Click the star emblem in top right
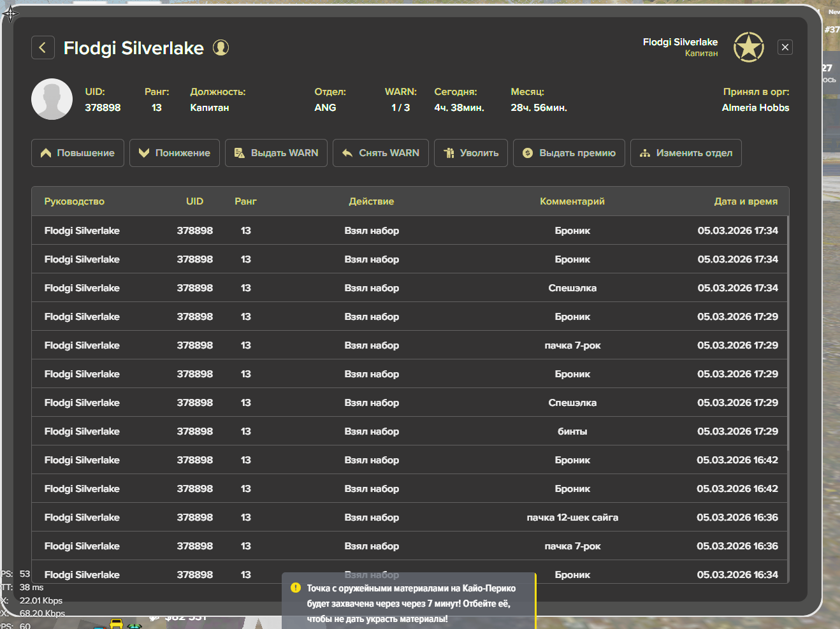Image resolution: width=840 pixels, height=629 pixels. tap(748, 48)
